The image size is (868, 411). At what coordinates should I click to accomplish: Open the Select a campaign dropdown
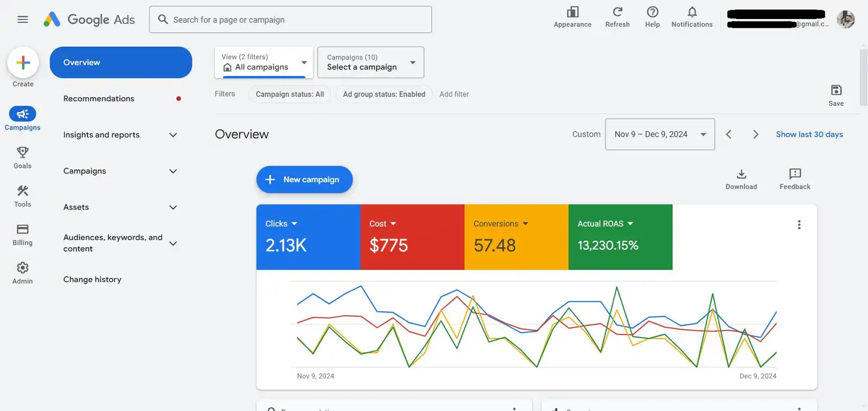point(371,62)
